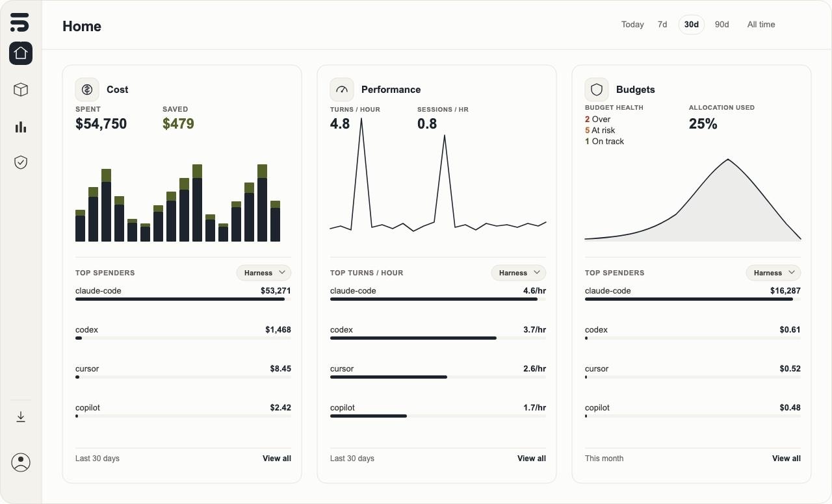Screen dimensions: 832x504
Task: Click the '1 On track' budget health entry
Action: [604, 142]
